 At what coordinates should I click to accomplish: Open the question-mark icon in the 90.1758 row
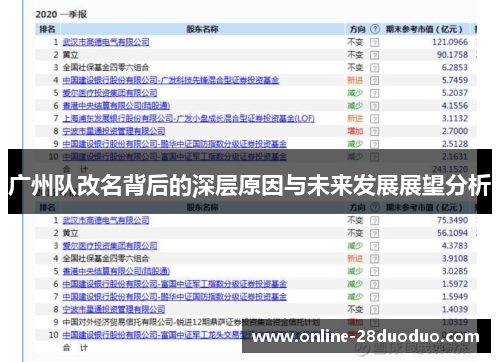click(x=375, y=55)
